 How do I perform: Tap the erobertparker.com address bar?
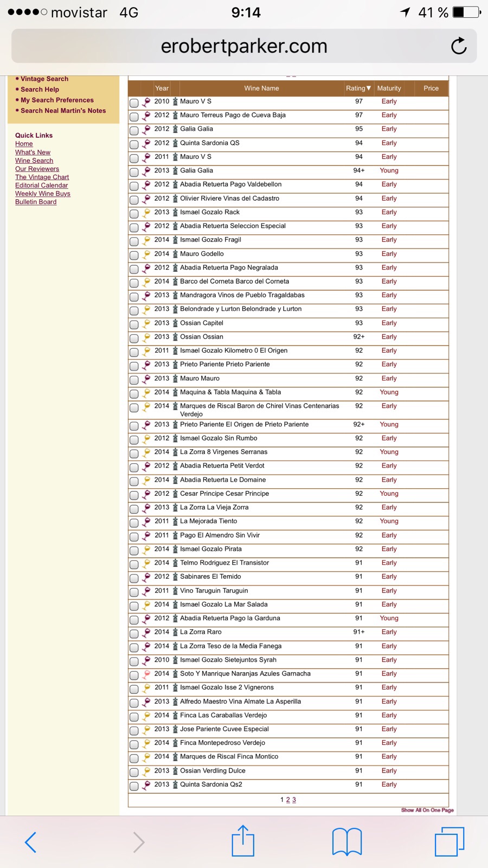tap(244, 46)
